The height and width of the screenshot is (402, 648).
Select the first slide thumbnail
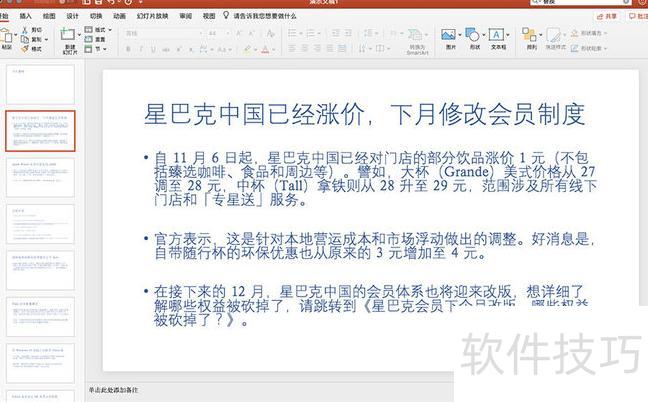point(40,85)
